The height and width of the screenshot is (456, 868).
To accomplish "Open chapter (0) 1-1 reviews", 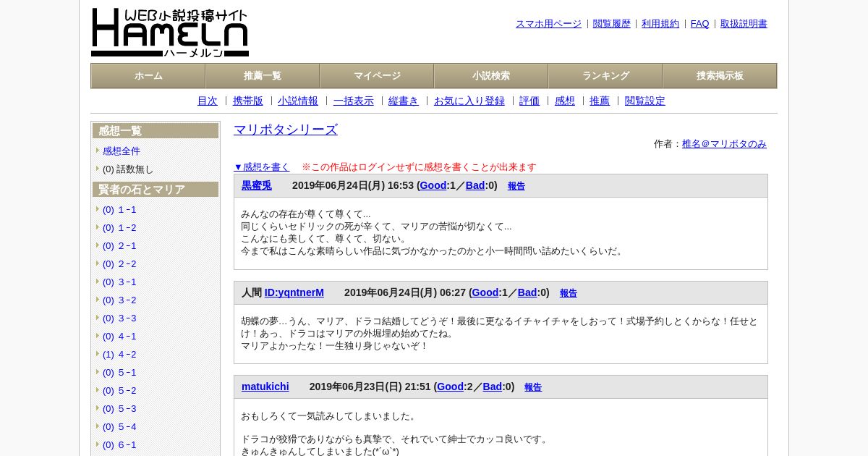I will pyautogui.click(x=119, y=210).
